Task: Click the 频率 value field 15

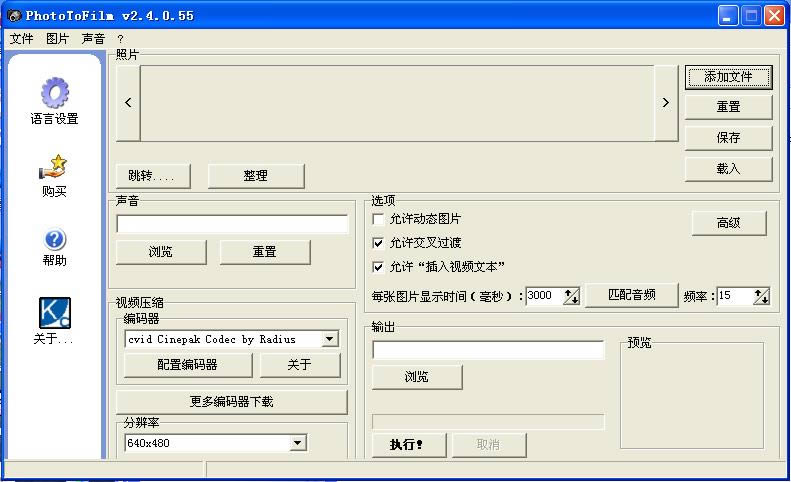Action: coord(735,296)
